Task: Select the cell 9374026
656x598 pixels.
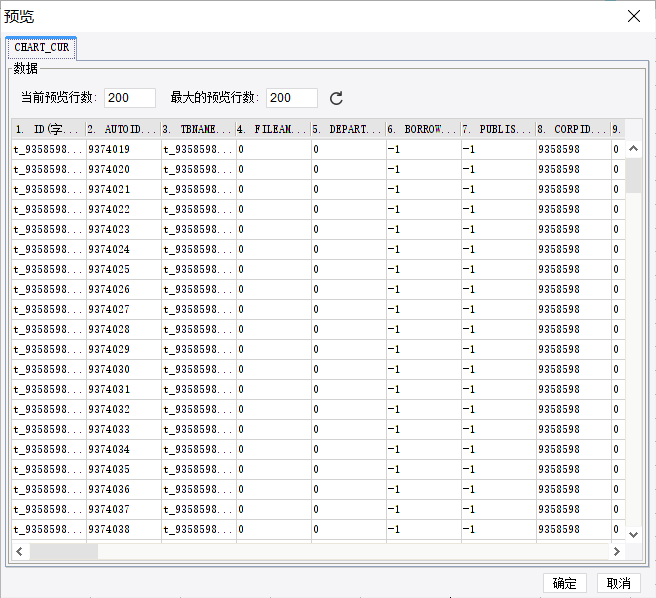Action: [x=124, y=290]
